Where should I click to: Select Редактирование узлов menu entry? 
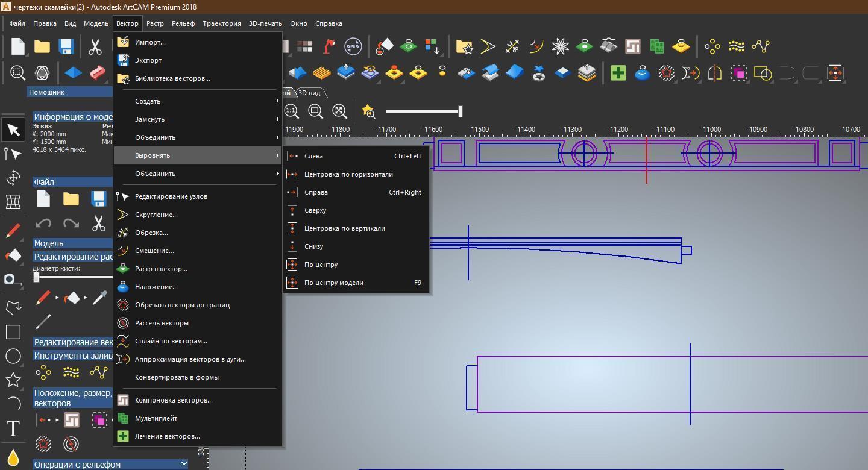[x=198, y=196]
